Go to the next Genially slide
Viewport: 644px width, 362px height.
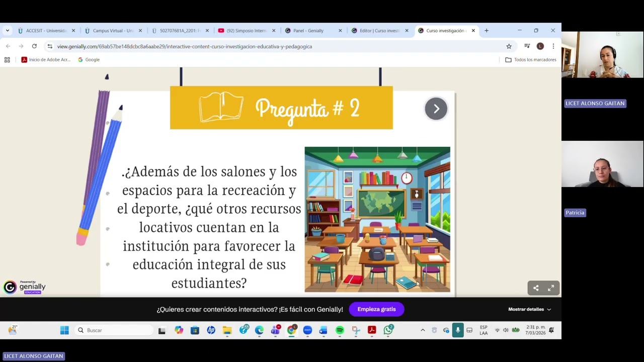(436, 109)
